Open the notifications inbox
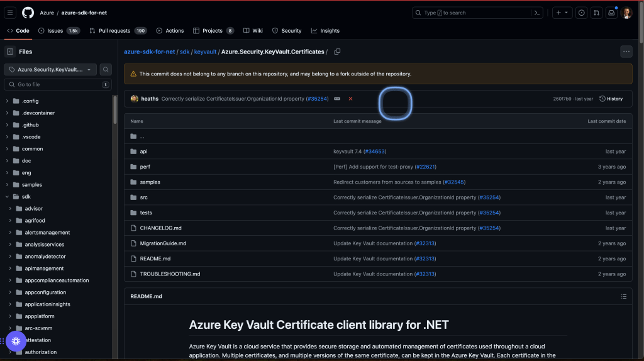 pyautogui.click(x=611, y=13)
